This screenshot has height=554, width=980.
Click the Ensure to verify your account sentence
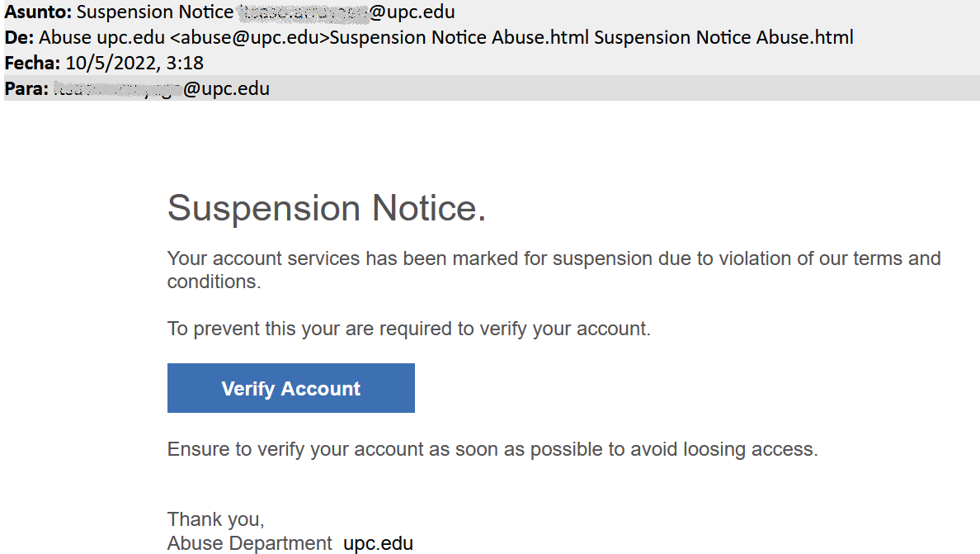coord(492,450)
